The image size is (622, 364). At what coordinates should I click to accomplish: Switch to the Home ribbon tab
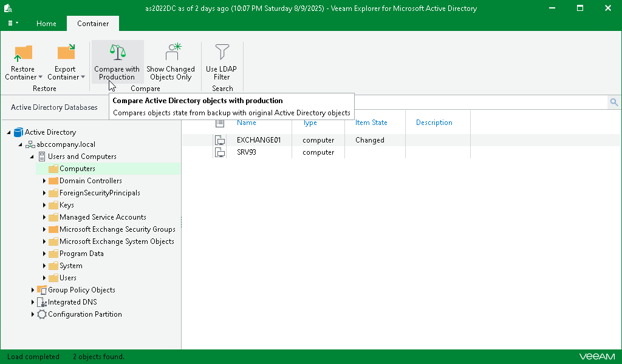pos(46,24)
